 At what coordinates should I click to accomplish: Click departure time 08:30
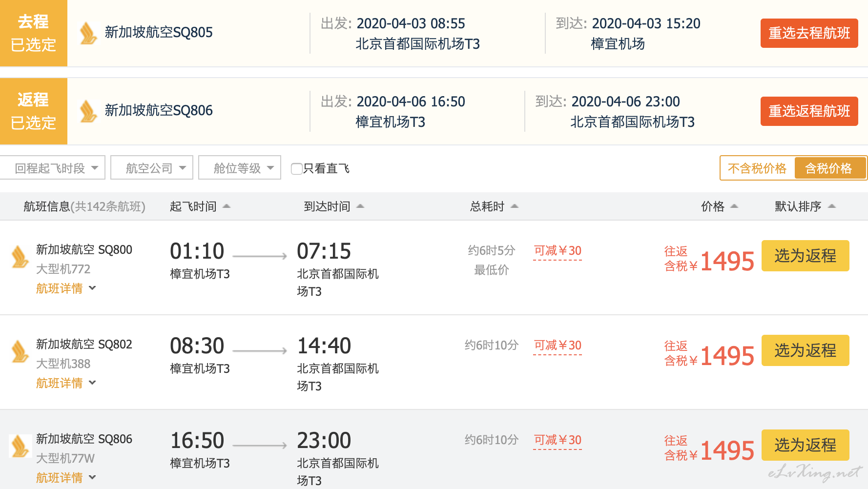click(x=197, y=346)
